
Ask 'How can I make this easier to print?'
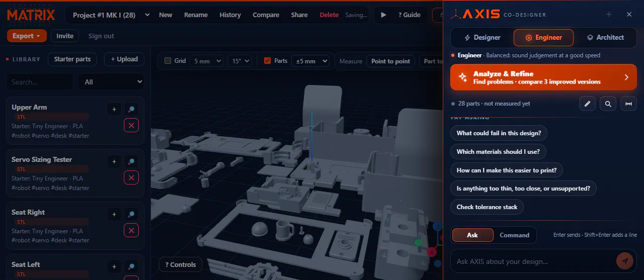point(507,170)
